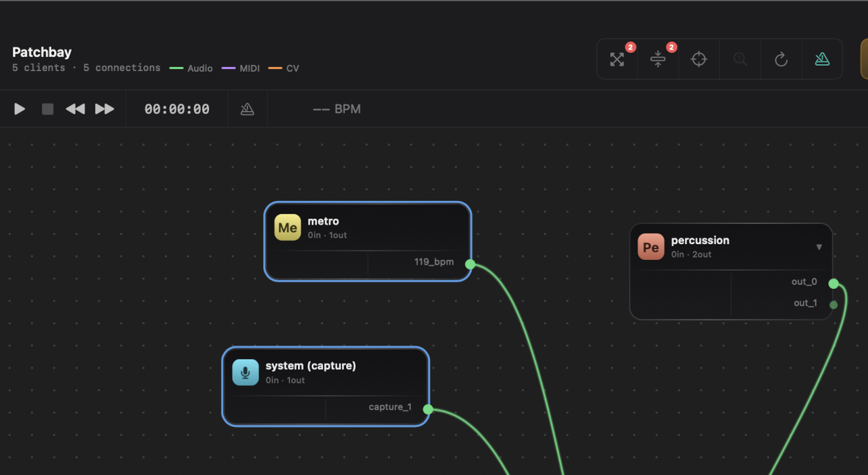This screenshot has width=868, height=475.
Task: Click the Pe icon on the percussion node
Action: tap(650, 247)
